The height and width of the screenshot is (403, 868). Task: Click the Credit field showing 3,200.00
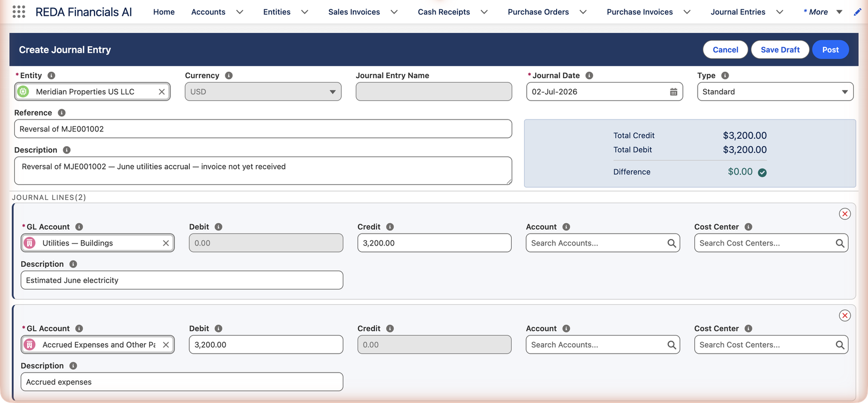pyautogui.click(x=435, y=243)
